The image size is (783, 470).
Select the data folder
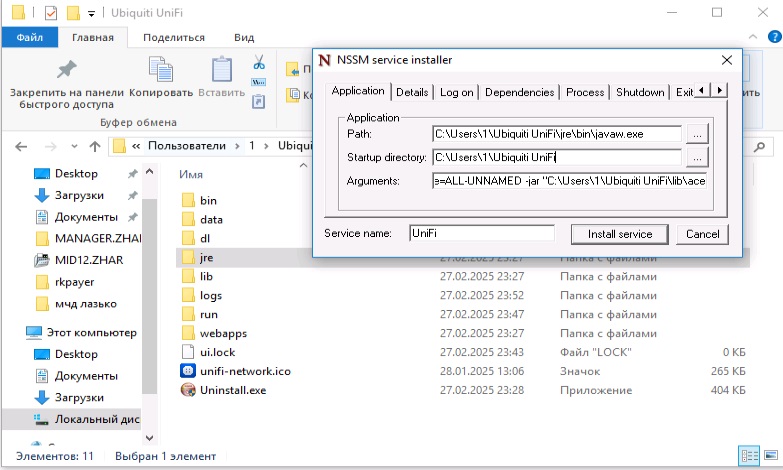coord(211,220)
